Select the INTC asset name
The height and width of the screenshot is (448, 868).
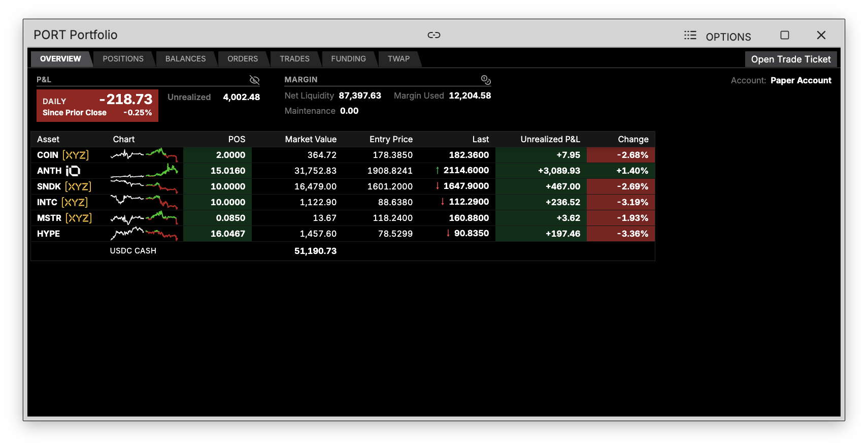point(47,202)
